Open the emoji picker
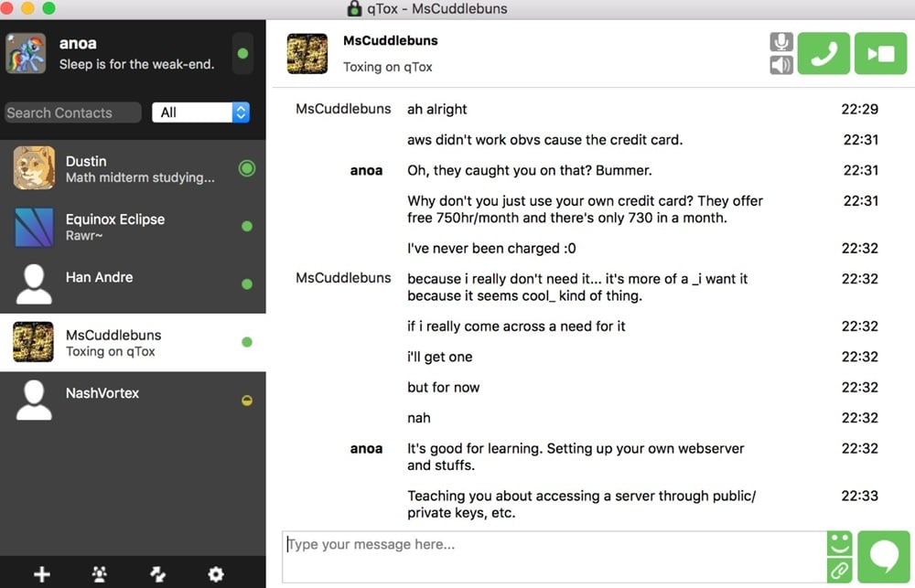This screenshot has width=915, height=588. [x=840, y=544]
